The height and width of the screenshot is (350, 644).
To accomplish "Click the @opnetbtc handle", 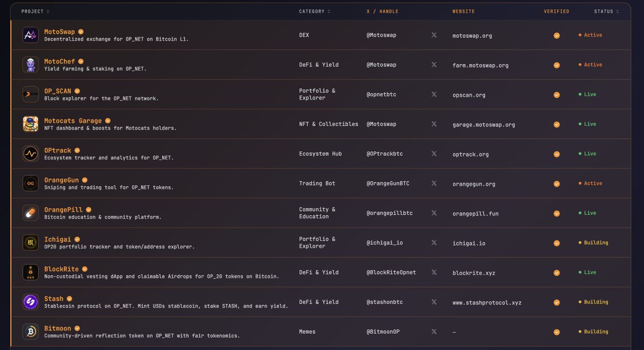I will (x=382, y=94).
